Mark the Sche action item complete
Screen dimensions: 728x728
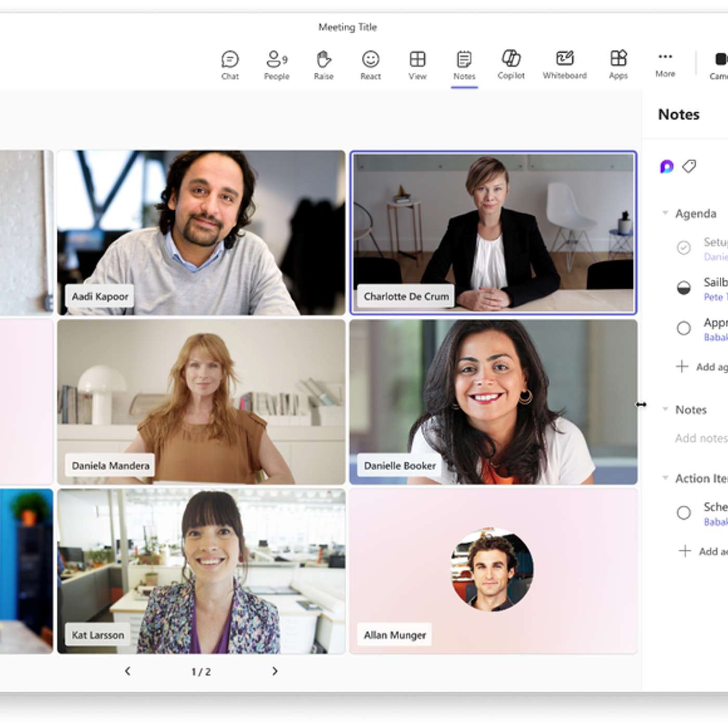click(x=684, y=513)
